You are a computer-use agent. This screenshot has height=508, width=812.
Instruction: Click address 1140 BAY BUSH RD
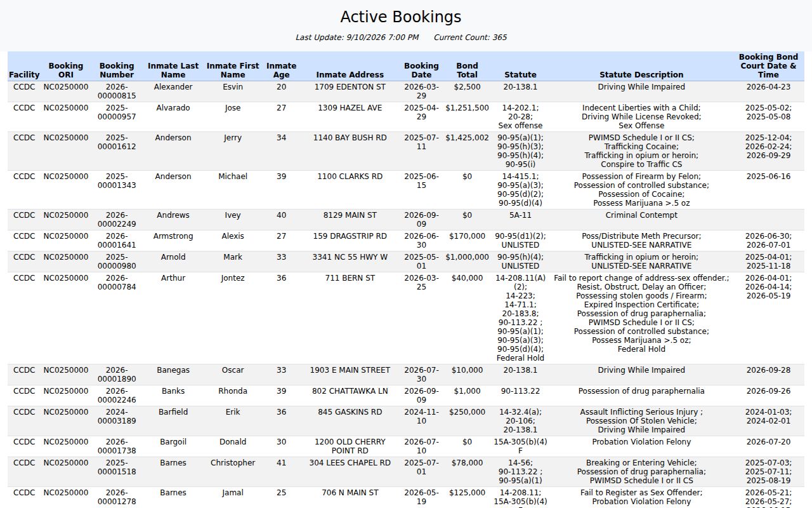coord(350,138)
